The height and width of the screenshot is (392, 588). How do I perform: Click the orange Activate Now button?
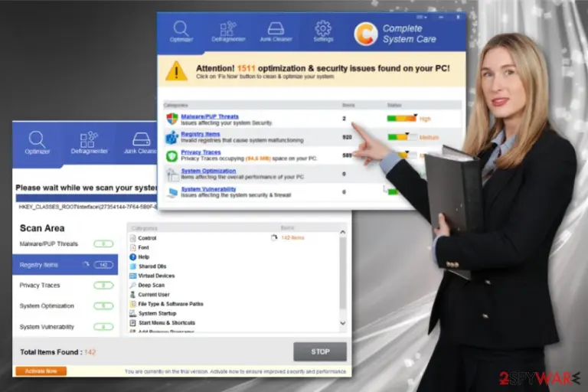[41, 371]
